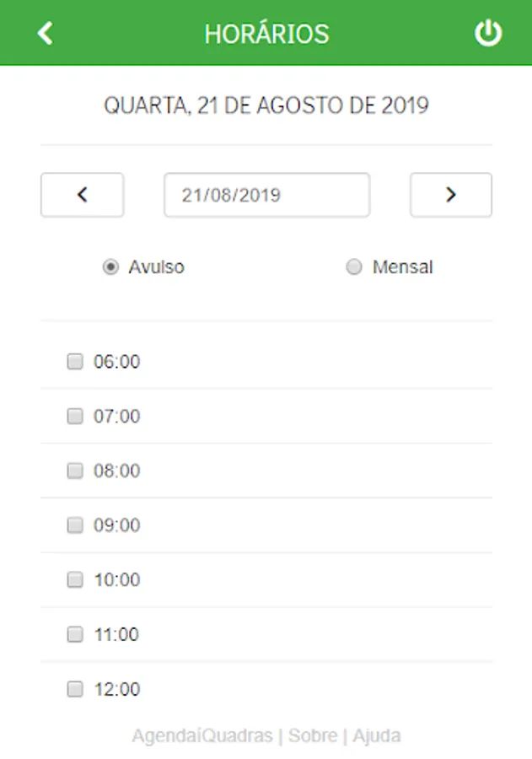532x759 pixels.
Task: Tick the 08:00 checkbox
Action: 75,471
